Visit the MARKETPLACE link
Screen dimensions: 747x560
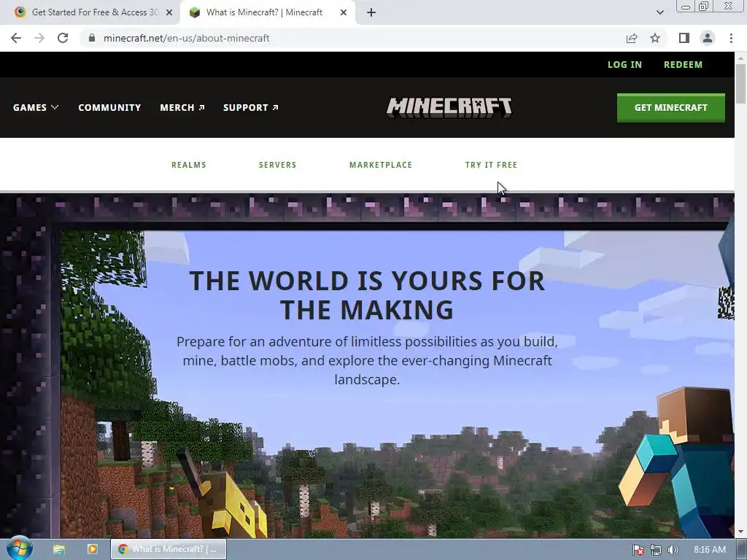[x=381, y=165]
